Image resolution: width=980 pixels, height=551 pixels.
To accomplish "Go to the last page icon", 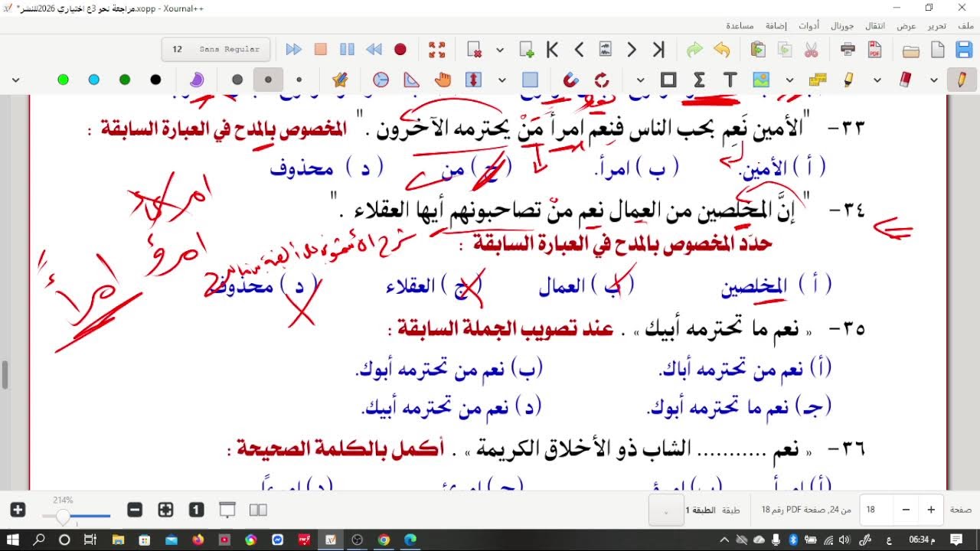I will (658, 51).
